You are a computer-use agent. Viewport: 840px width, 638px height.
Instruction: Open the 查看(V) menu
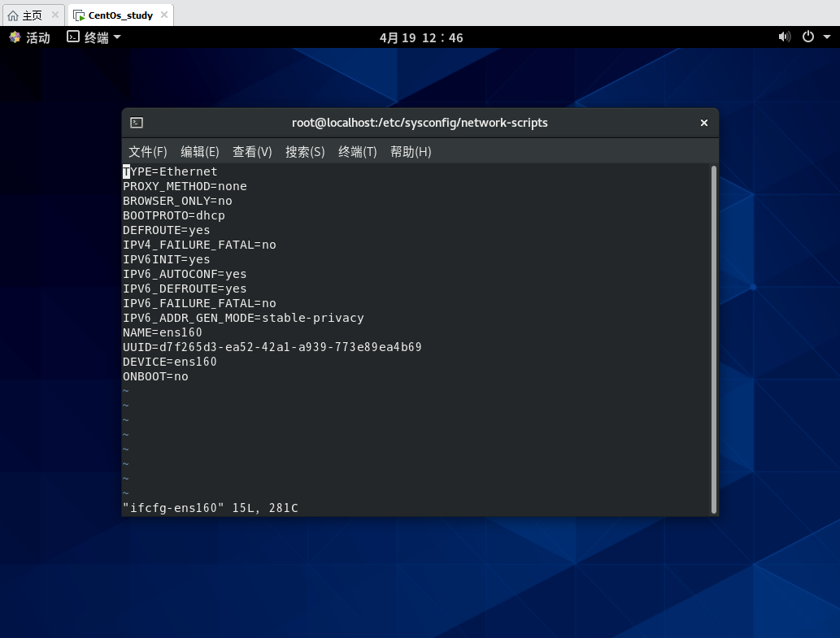pyautogui.click(x=252, y=152)
